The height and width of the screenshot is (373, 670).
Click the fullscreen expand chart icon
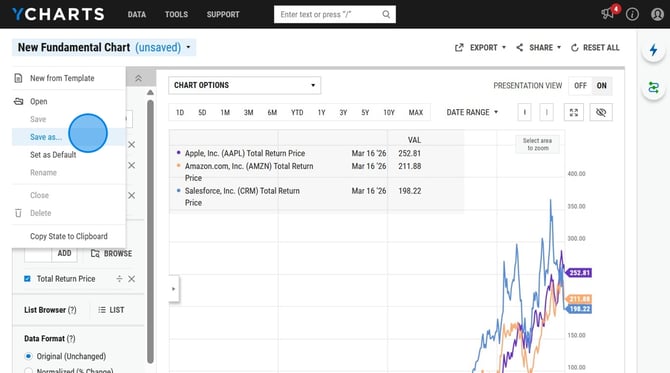click(x=573, y=112)
